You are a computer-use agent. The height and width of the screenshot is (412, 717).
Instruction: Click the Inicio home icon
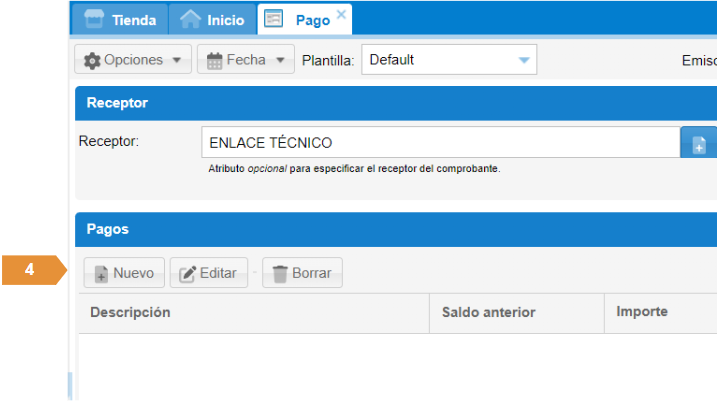[190, 19]
